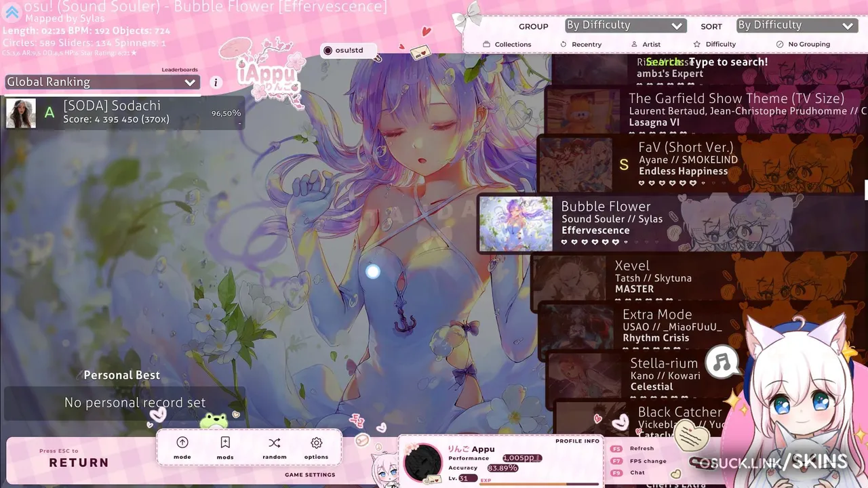Click the No Grouping circle icon
Image resolution: width=868 pixels, height=488 pixels.
tap(780, 44)
